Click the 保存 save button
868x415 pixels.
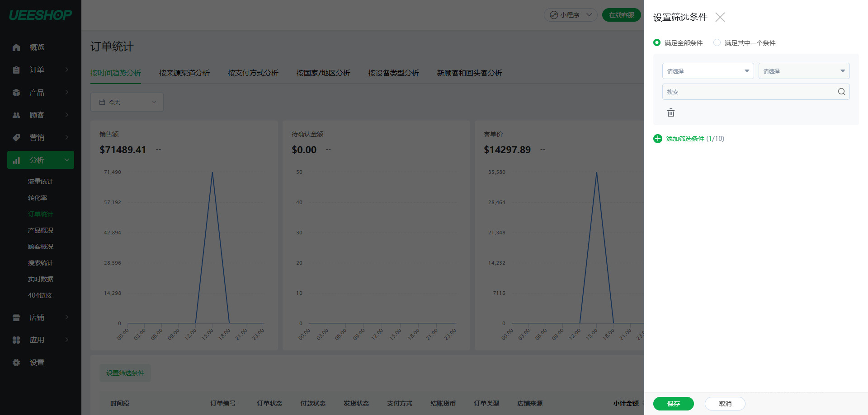tap(674, 404)
